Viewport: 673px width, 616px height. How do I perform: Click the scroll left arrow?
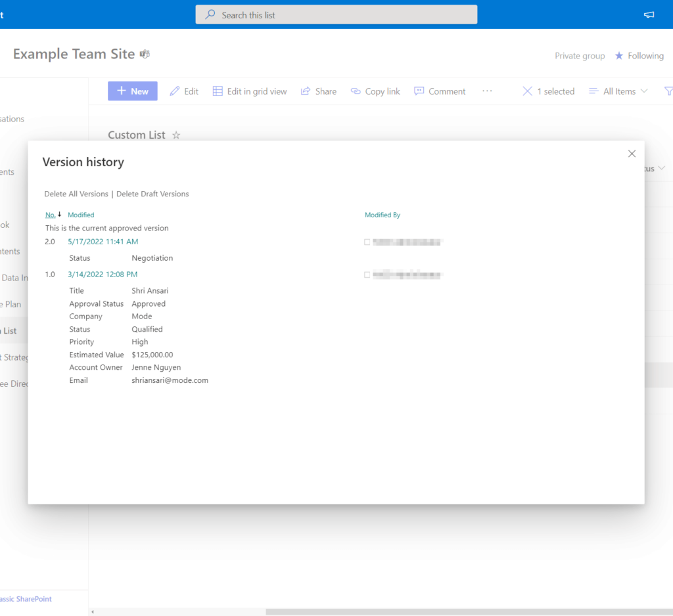pyautogui.click(x=93, y=611)
